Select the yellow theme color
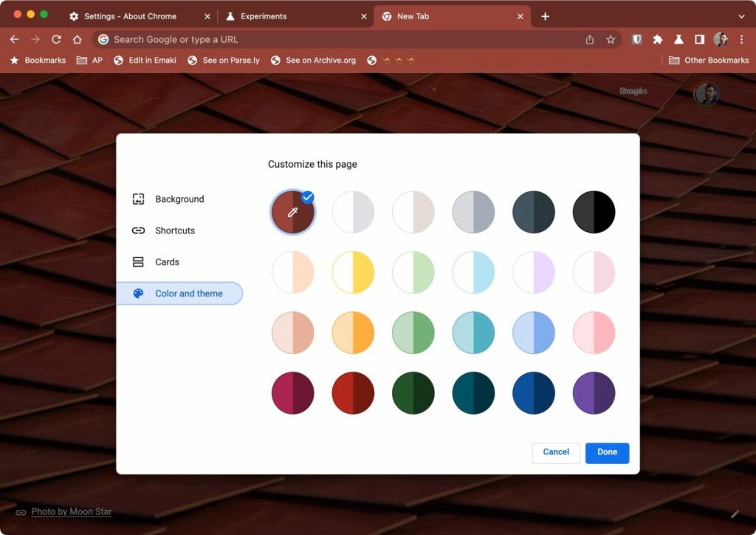The width and height of the screenshot is (756, 535). [353, 272]
